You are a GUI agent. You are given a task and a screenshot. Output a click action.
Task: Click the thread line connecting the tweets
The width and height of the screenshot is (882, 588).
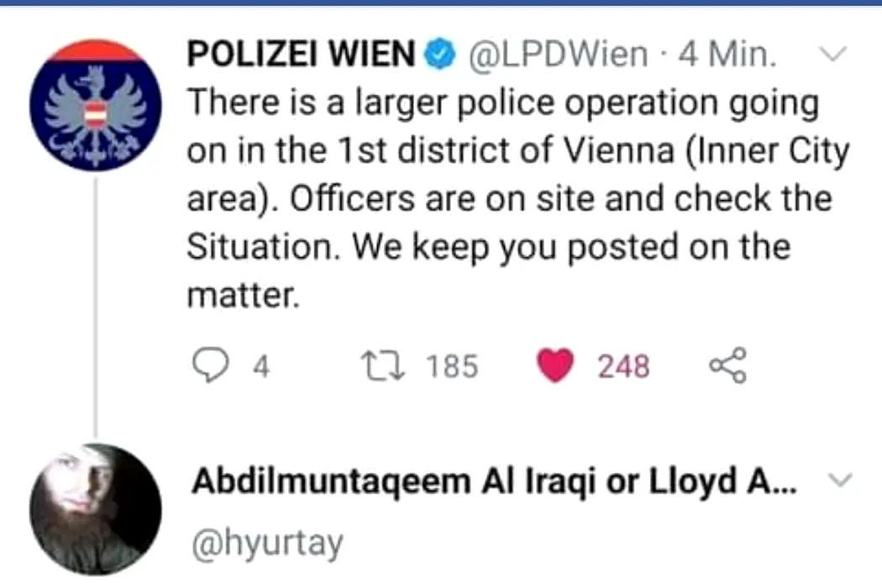(x=96, y=307)
